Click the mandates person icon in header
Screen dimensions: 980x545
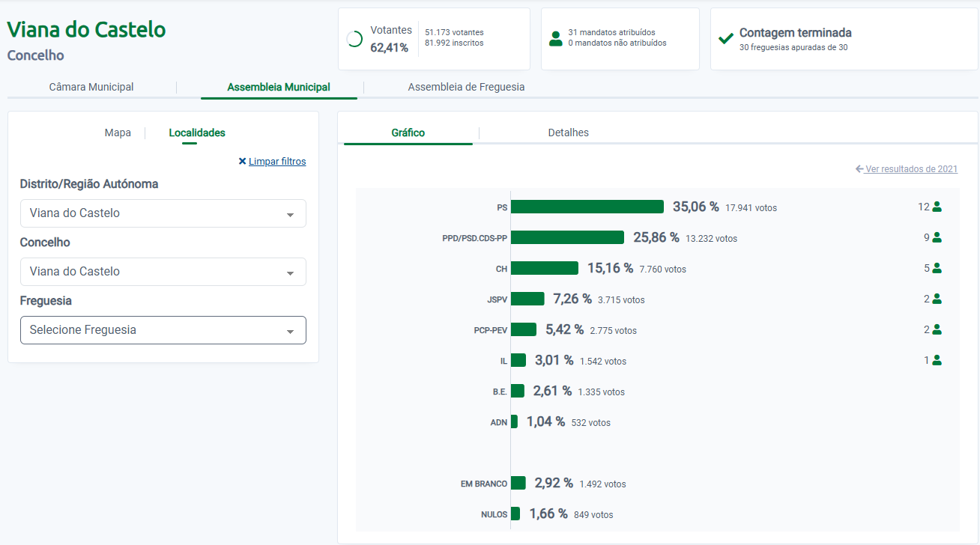pos(555,39)
